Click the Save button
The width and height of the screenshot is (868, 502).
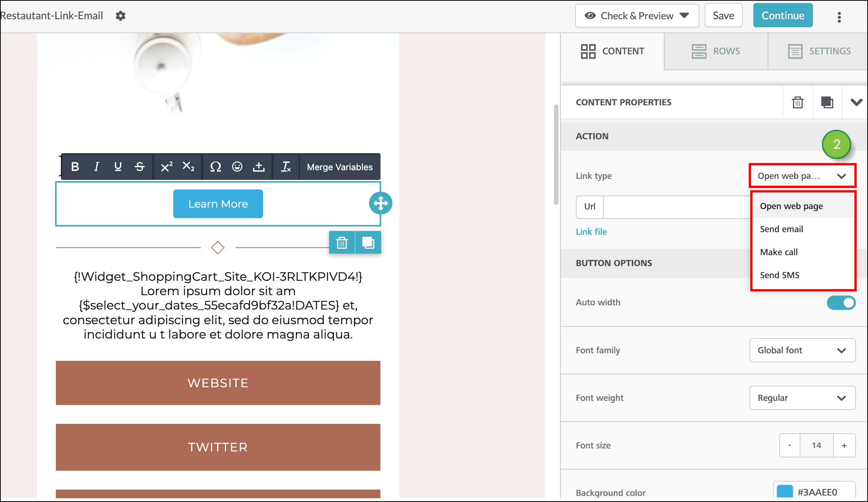coord(723,15)
